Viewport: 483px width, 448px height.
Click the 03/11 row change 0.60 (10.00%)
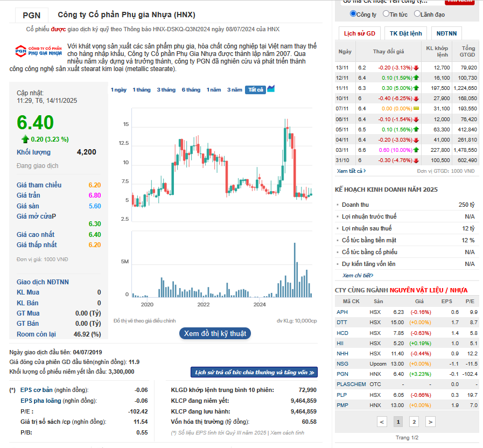(x=396, y=150)
